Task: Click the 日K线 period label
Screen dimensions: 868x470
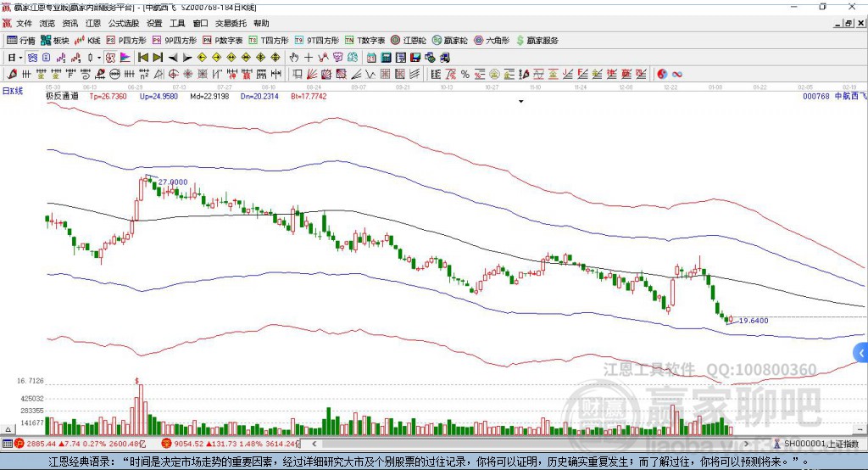Action: click(x=13, y=91)
